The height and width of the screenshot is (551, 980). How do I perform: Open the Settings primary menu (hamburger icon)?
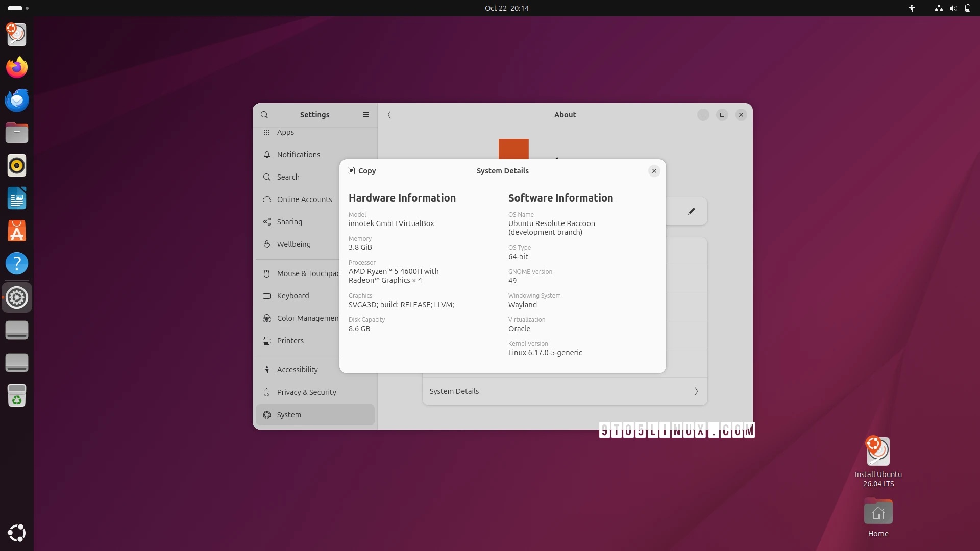point(365,114)
